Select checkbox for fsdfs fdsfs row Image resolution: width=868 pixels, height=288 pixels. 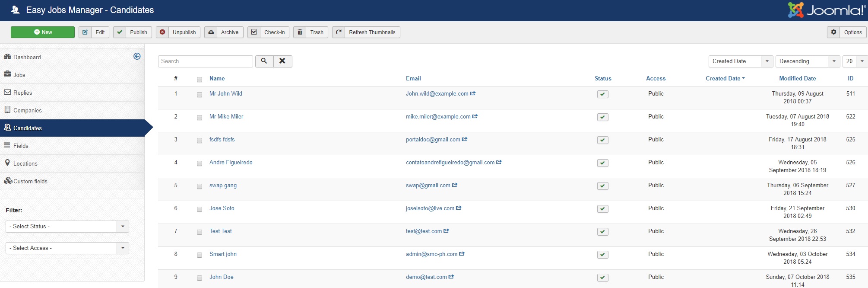tap(200, 141)
